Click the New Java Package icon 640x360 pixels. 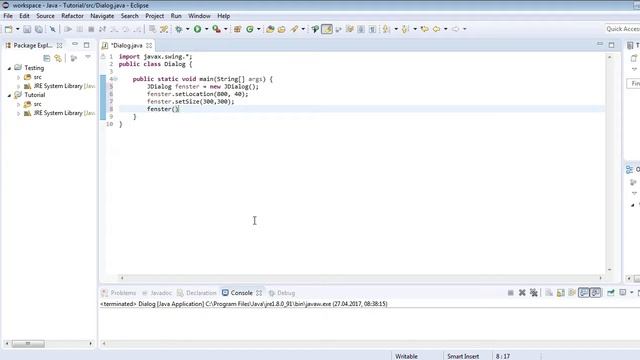[238, 29]
